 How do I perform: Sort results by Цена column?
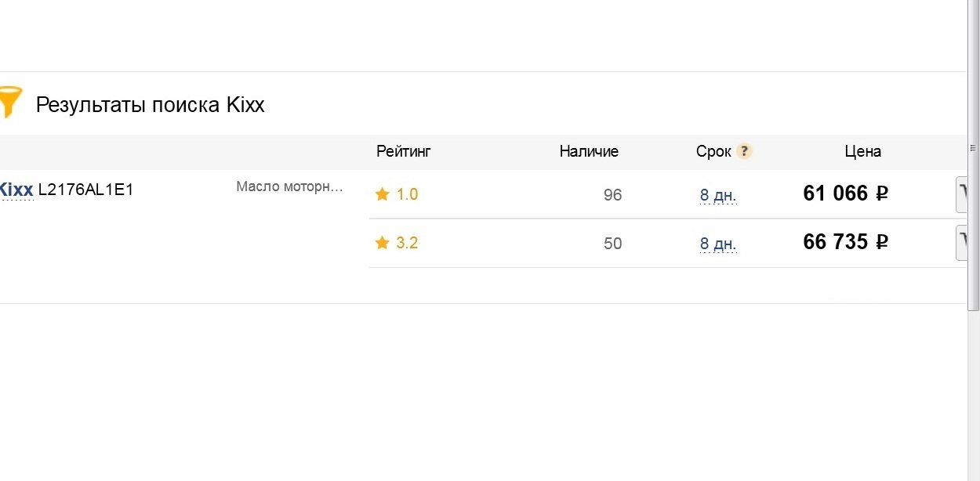click(x=862, y=151)
